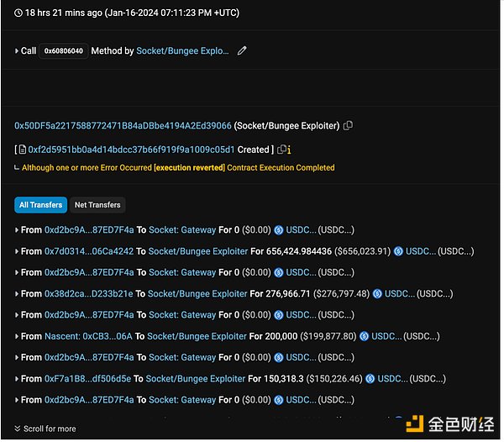Screen dimensions: 504x442
Task: Expand the transfer from Nascent: 0xCB3...06A
Action: point(17,336)
